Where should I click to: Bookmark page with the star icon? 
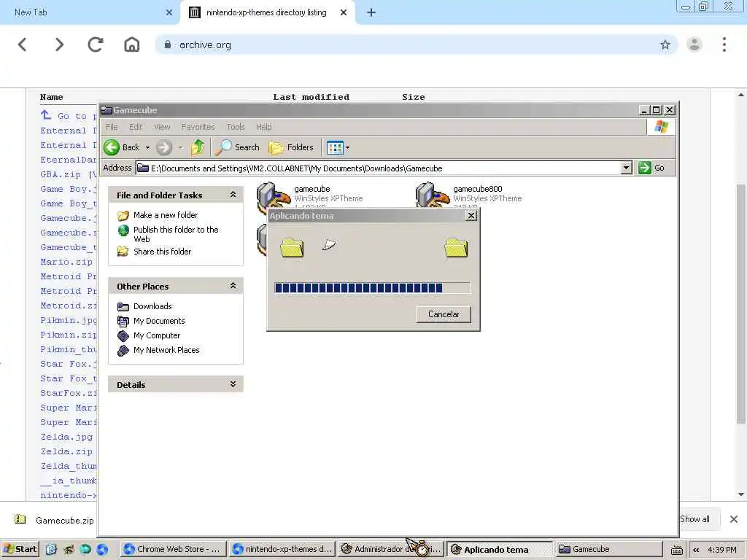(x=665, y=44)
